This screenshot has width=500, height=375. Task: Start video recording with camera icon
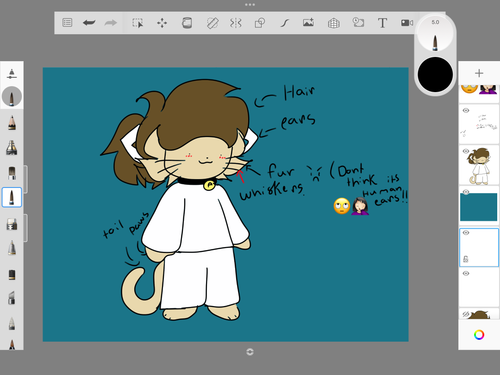(x=407, y=23)
